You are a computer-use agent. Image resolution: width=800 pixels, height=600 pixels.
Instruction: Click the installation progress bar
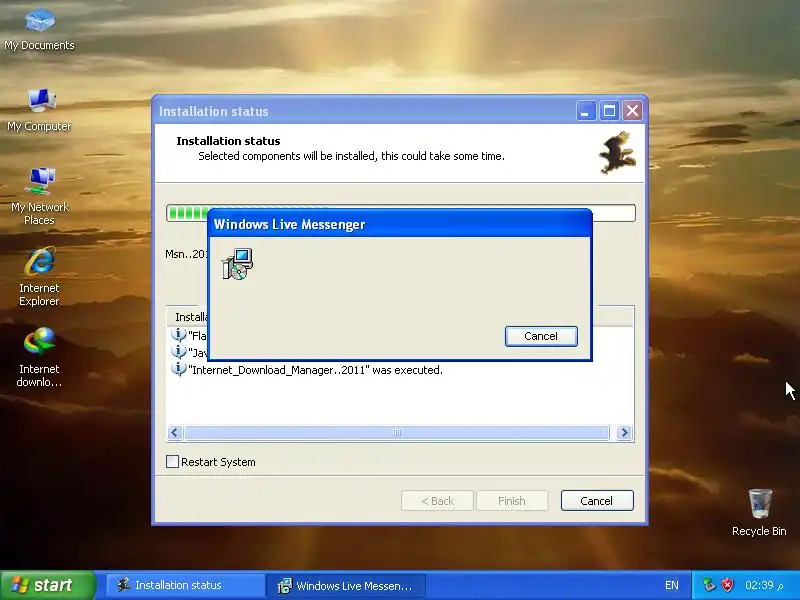401,213
